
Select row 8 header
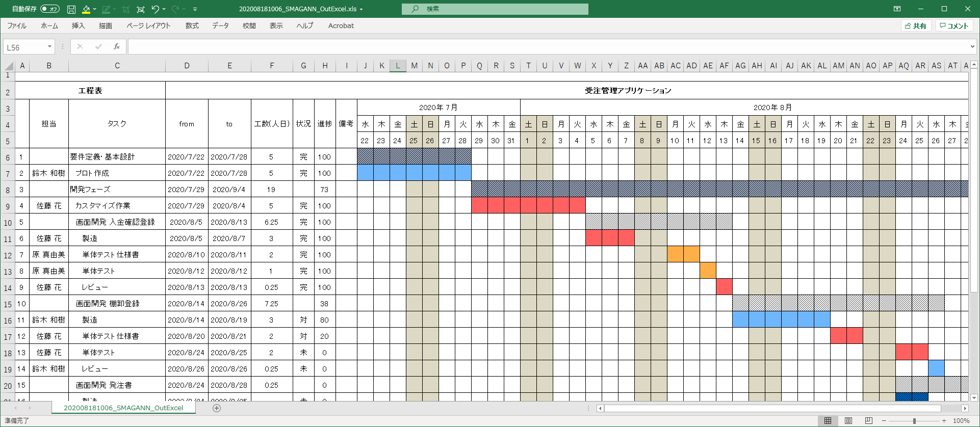tap(8, 190)
